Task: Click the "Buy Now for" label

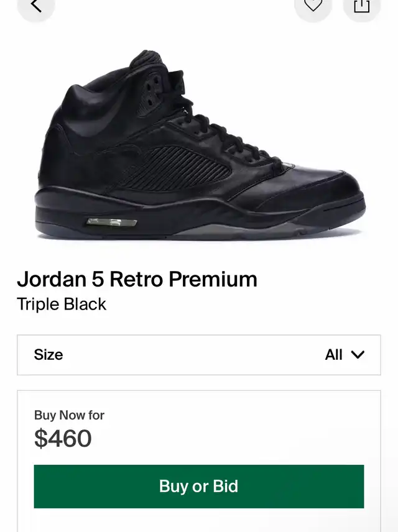Action: [69, 415]
